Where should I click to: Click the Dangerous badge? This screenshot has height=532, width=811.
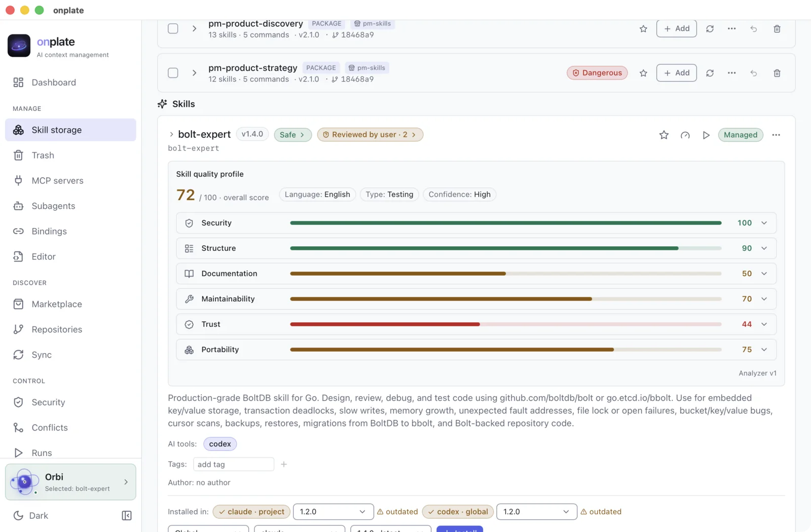(597, 73)
